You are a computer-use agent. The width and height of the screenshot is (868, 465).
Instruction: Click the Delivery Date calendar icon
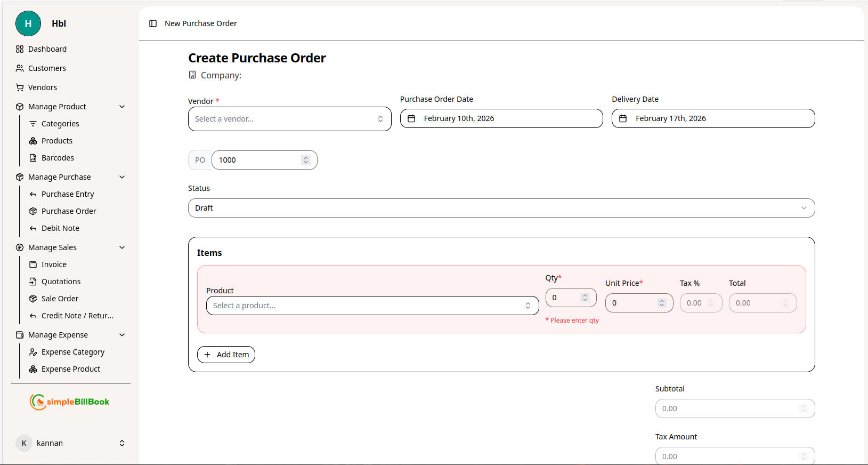(623, 118)
